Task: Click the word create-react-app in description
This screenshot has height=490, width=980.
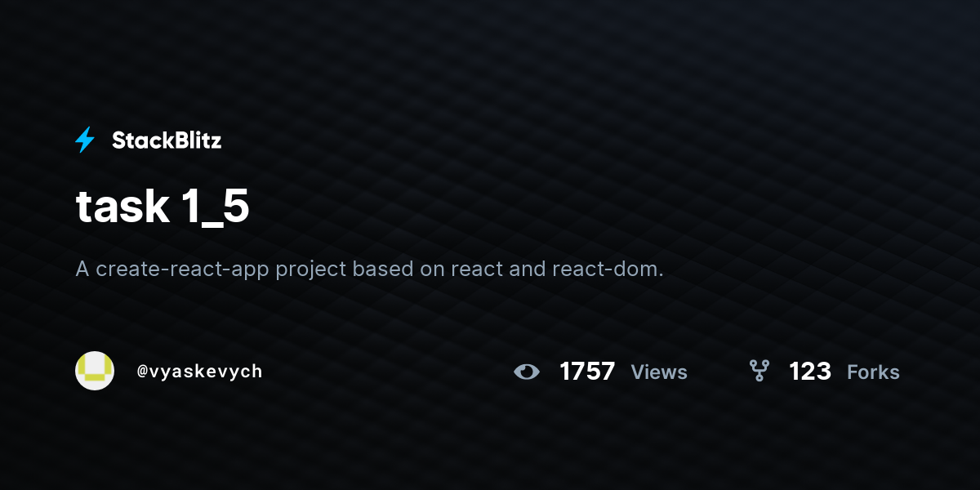Action: 183,269
